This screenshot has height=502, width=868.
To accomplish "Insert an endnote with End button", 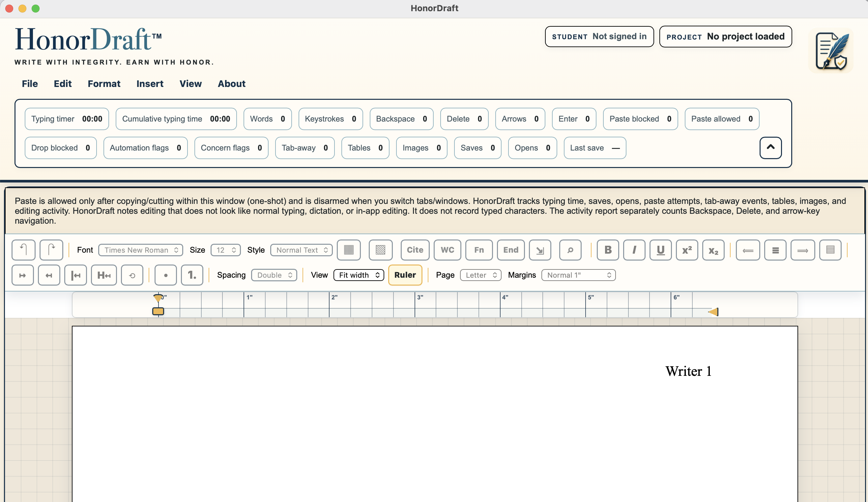I will click(x=510, y=250).
